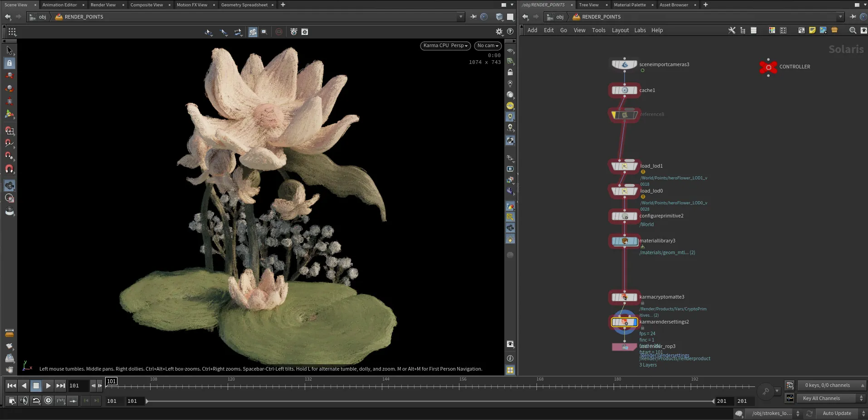Open viewport display options gear icon
The width and height of the screenshot is (868, 420).
499,32
